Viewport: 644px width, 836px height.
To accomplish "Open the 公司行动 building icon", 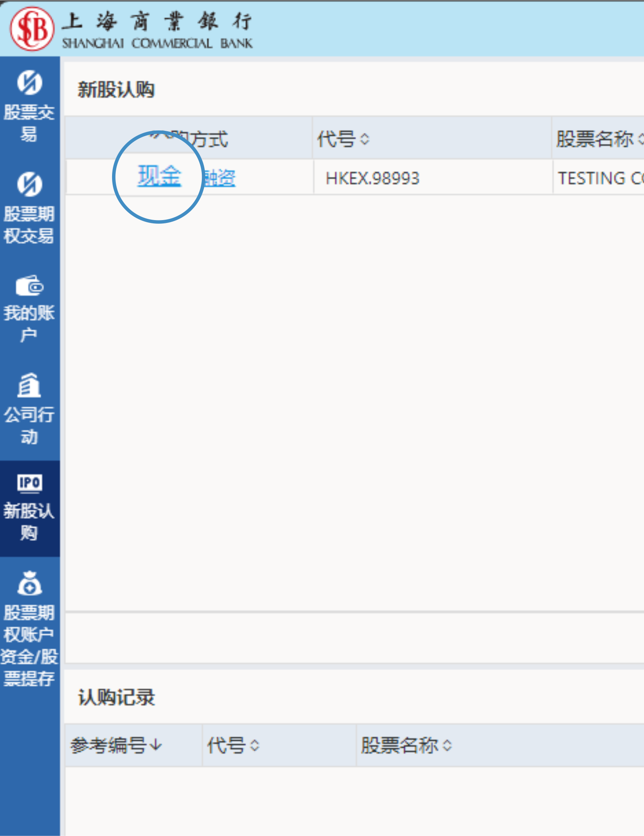I will pyautogui.click(x=29, y=385).
